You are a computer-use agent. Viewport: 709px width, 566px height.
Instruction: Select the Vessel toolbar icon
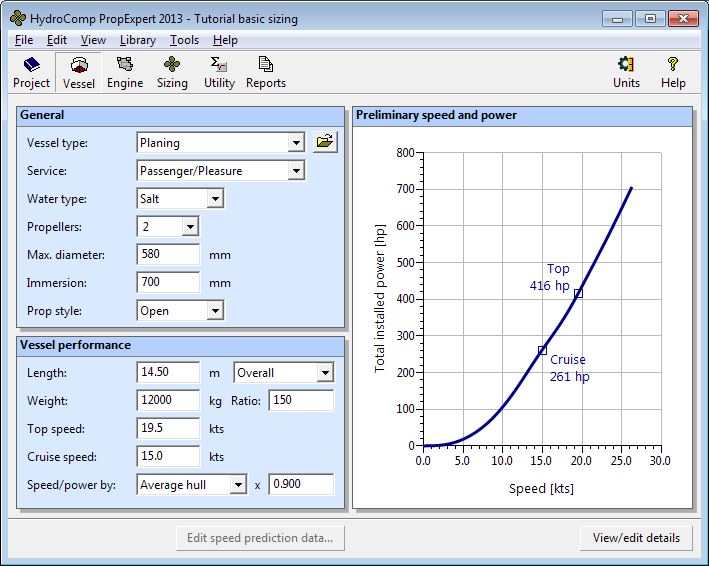(79, 73)
